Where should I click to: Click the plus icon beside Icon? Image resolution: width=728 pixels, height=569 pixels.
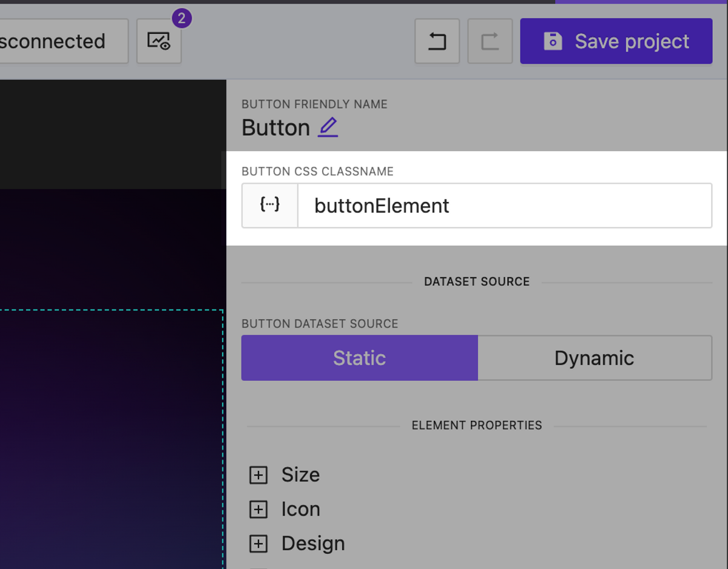pyautogui.click(x=258, y=510)
